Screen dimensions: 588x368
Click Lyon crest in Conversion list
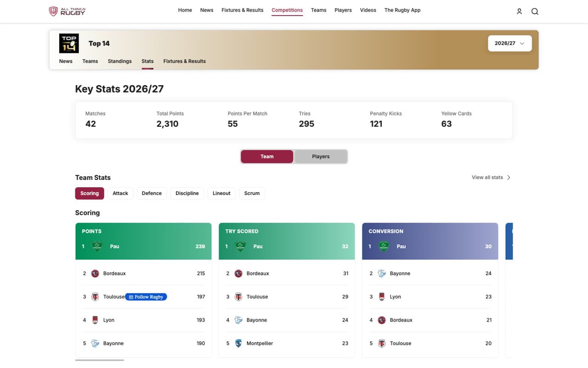(382, 297)
